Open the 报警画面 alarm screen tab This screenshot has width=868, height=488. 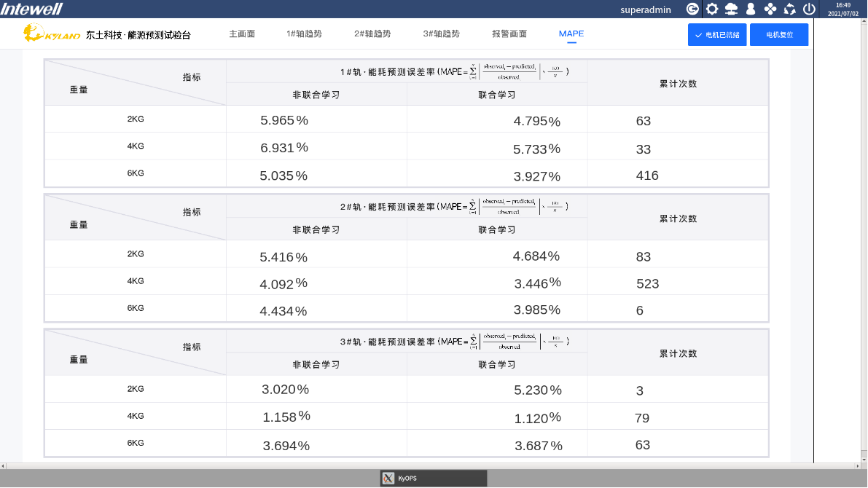(509, 34)
